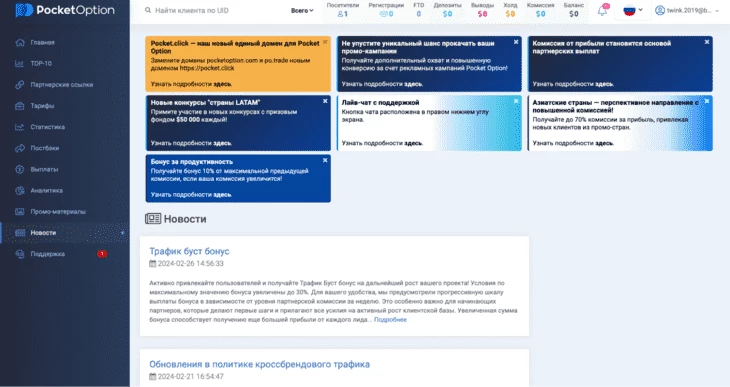Click здесь in the Комиссия от прибыли banner

point(604,84)
